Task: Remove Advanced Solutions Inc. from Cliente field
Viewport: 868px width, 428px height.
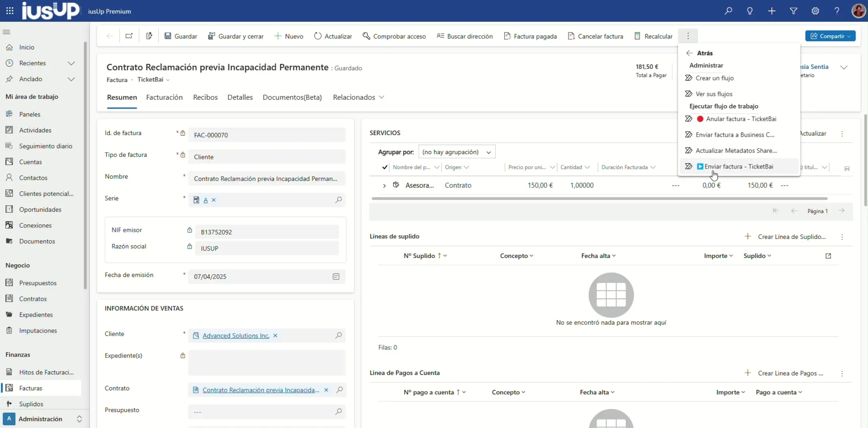Action: pyautogui.click(x=275, y=336)
